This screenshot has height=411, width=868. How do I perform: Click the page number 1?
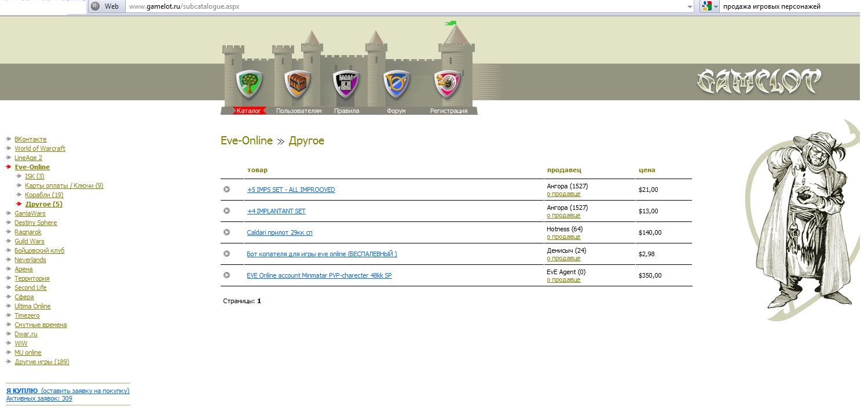click(x=259, y=301)
